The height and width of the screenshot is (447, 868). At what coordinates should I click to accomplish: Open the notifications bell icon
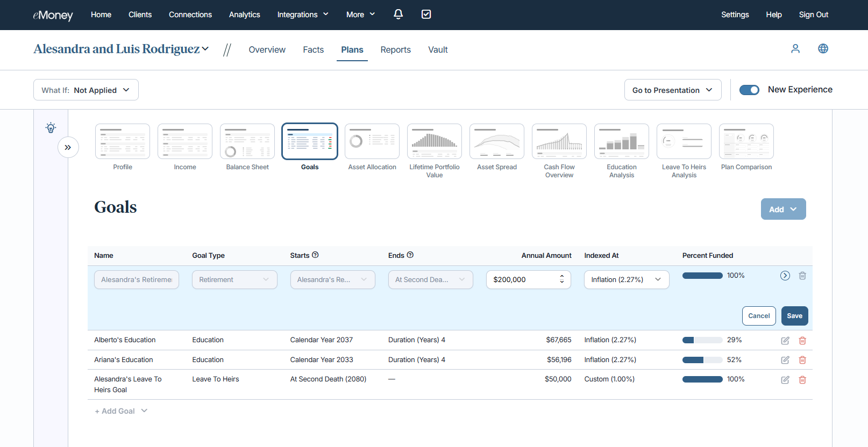coord(398,15)
